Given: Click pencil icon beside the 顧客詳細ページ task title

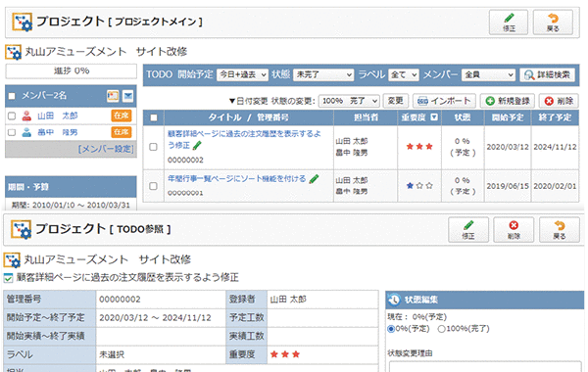Looking at the screenshot, I should click(x=197, y=145).
